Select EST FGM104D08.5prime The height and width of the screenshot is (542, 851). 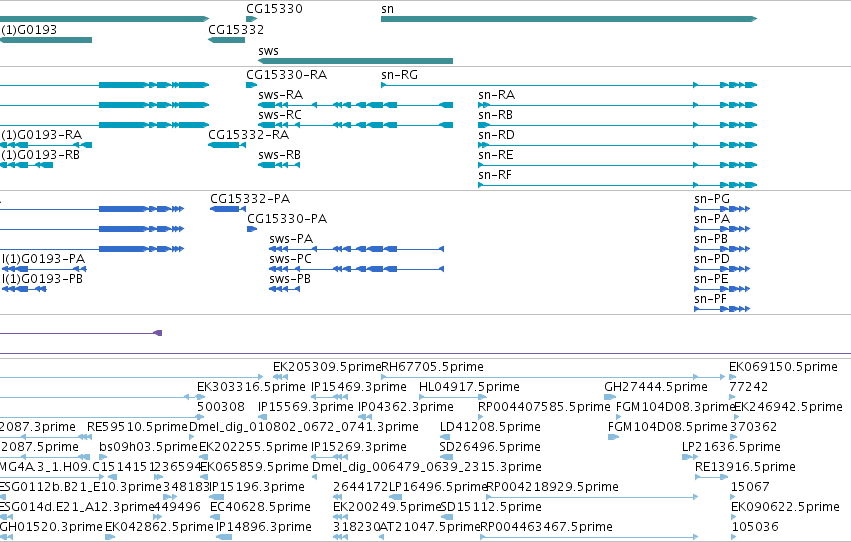click(668, 428)
